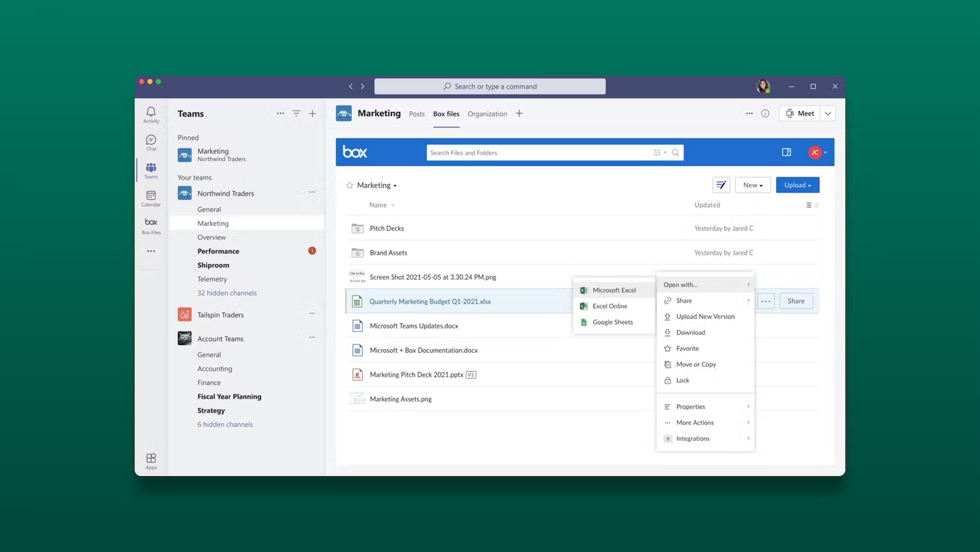Open Microsoft Teams Updates.docx file

coord(414,326)
